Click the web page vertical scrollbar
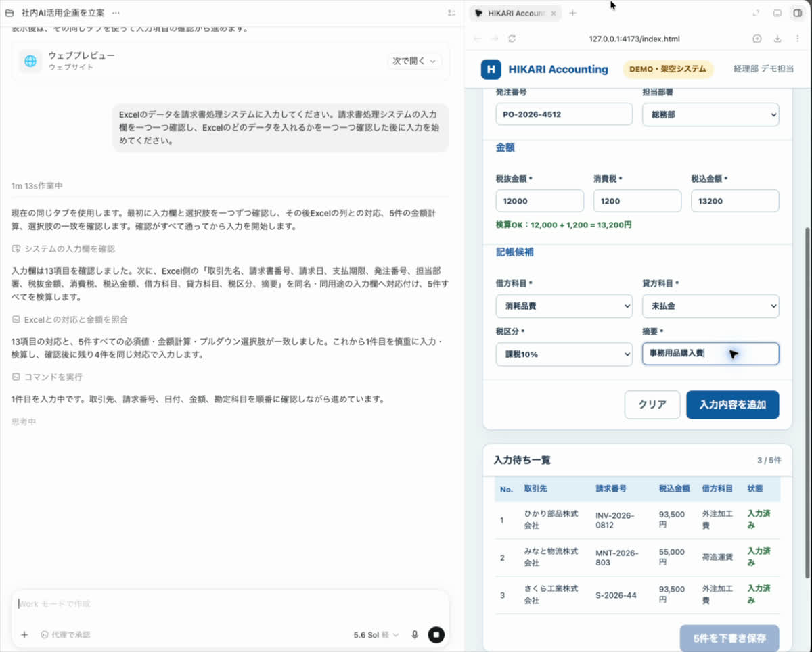This screenshot has height=652, width=812. [807, 402]
